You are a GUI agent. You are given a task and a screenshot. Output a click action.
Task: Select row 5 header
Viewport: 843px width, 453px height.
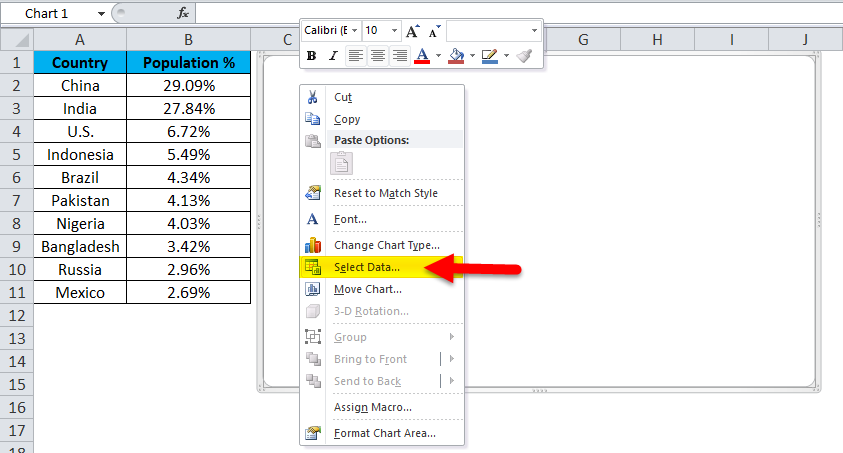tap(17, 155)
